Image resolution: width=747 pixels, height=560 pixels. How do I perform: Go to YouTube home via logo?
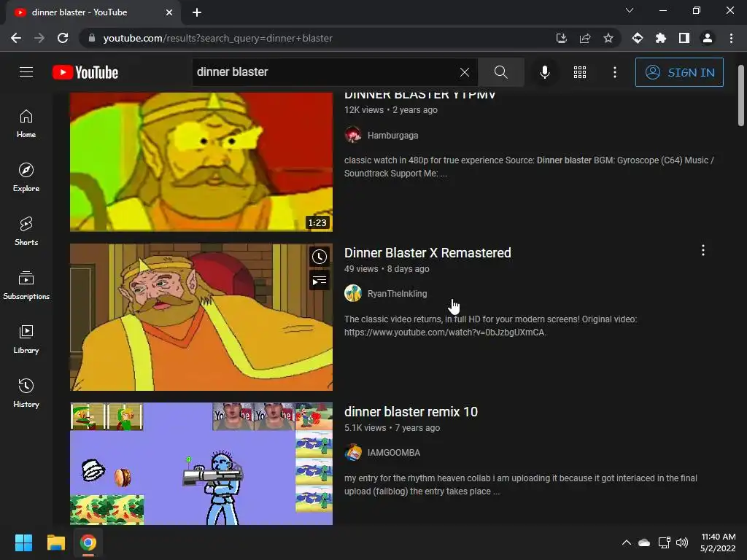tap(85, 72)
